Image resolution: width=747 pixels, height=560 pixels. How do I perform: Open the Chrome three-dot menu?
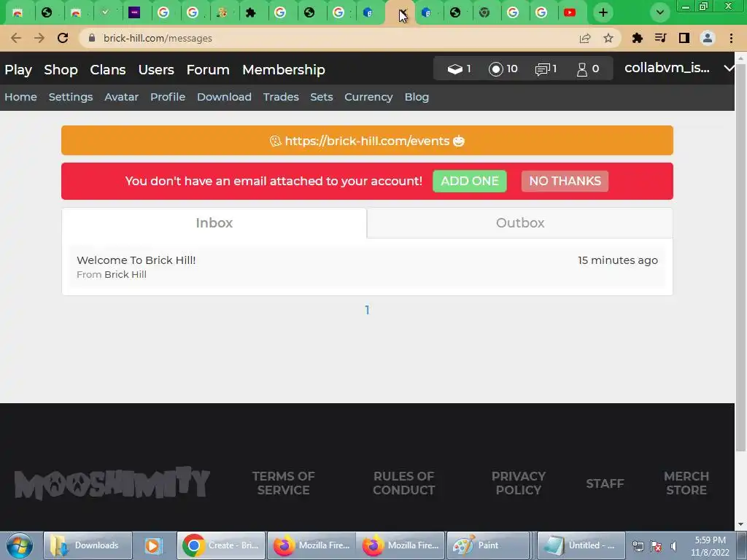pyautogui.click(x=731, y=38)
